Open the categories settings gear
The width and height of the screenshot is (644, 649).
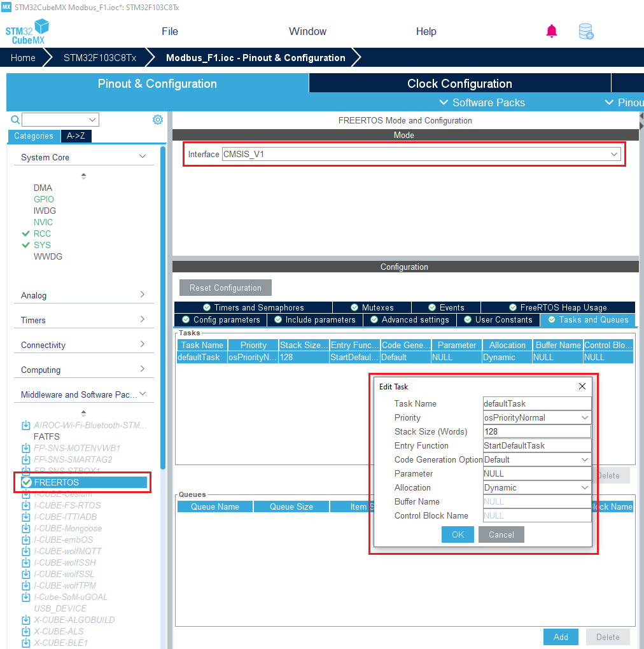click(158, 120)
